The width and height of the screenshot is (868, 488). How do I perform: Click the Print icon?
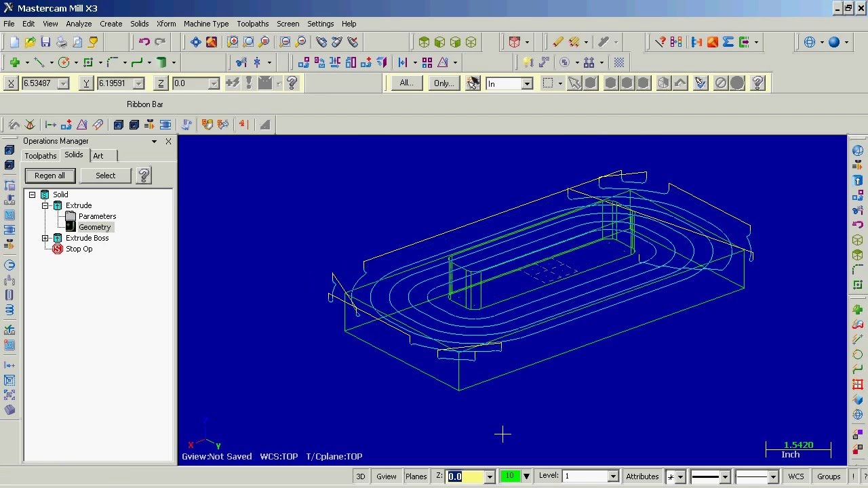point(62,42)
